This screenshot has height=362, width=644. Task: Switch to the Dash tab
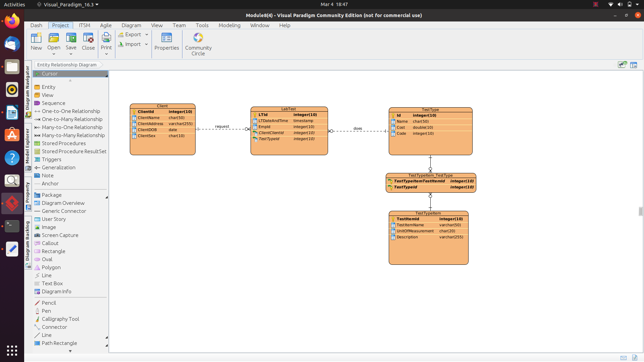point(36,25)
